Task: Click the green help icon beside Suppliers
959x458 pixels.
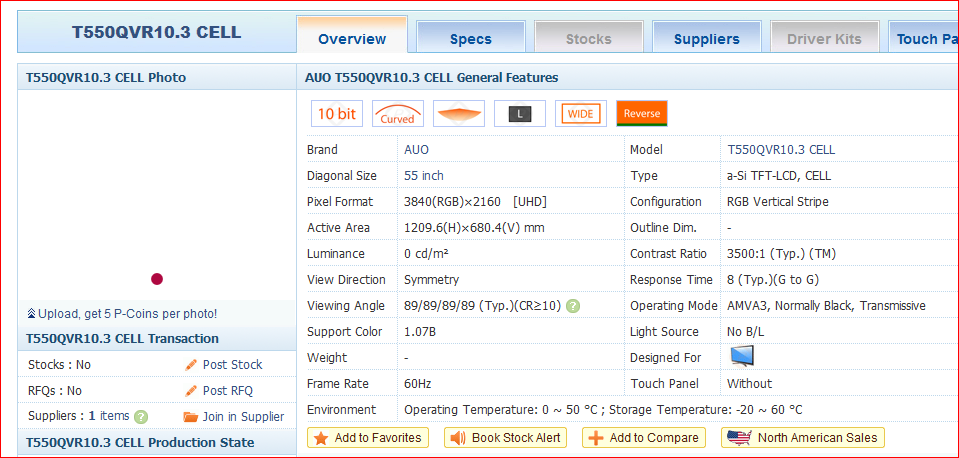Action: coord(141,417)
